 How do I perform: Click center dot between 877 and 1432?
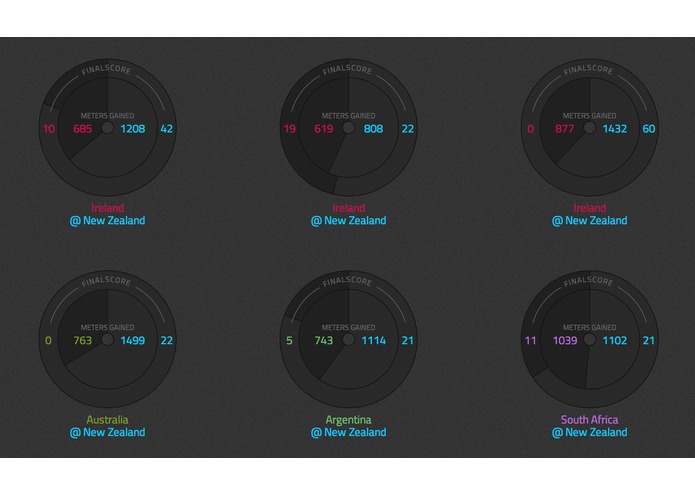590,128
